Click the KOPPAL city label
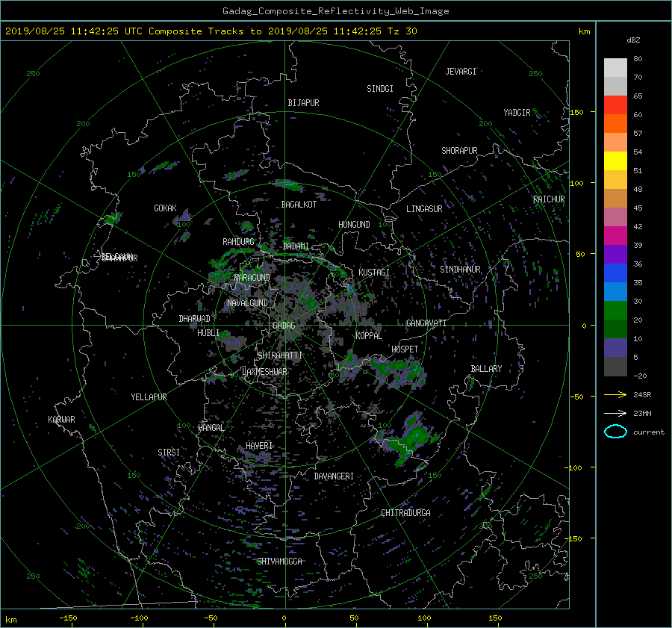 [369, 335]
